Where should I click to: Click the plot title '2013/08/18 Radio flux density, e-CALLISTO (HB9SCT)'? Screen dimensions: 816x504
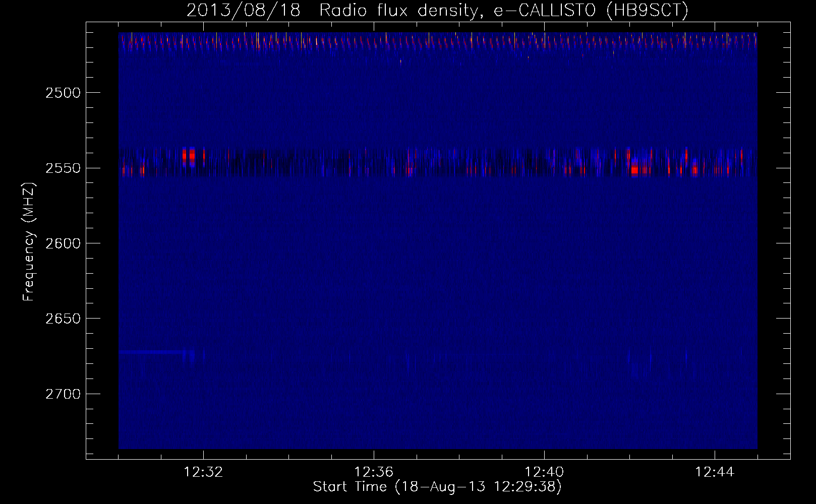click(x=437, y=11)
